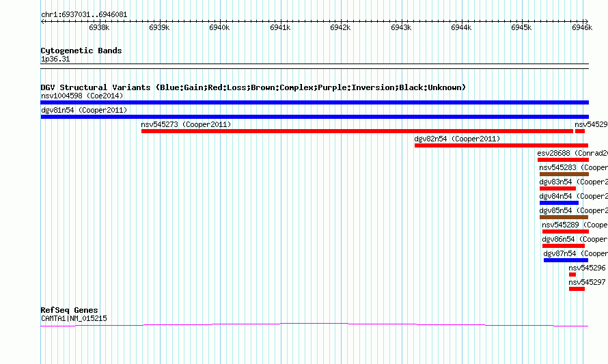Select the blue bar of dgv84n54

(x=559, y=203)
